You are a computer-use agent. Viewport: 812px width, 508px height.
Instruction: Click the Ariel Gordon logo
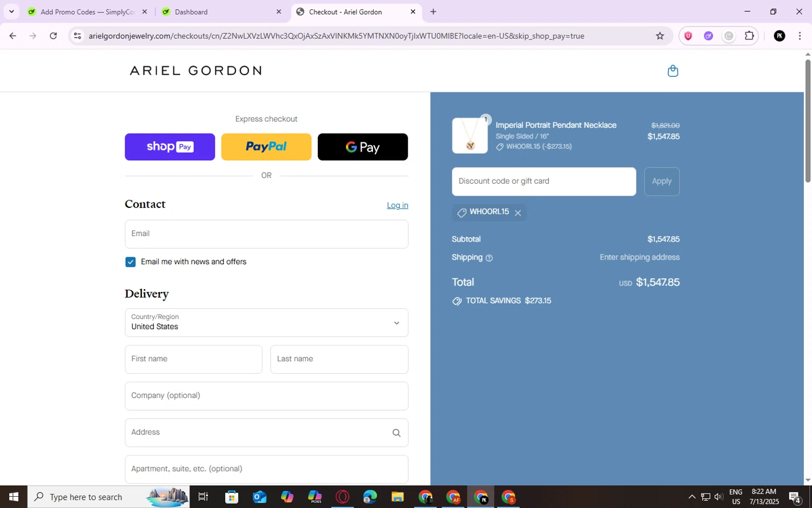pyautogui.click(x=195, y=70)
